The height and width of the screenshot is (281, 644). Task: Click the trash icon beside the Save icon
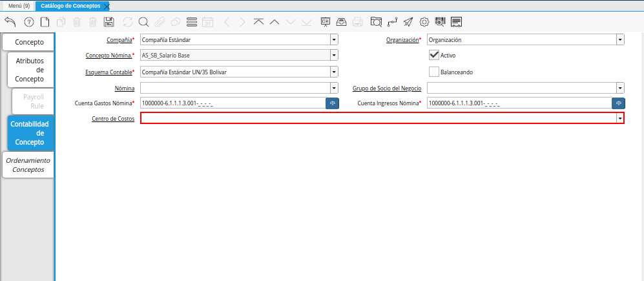pyautogui.click(x=93, y=22)
